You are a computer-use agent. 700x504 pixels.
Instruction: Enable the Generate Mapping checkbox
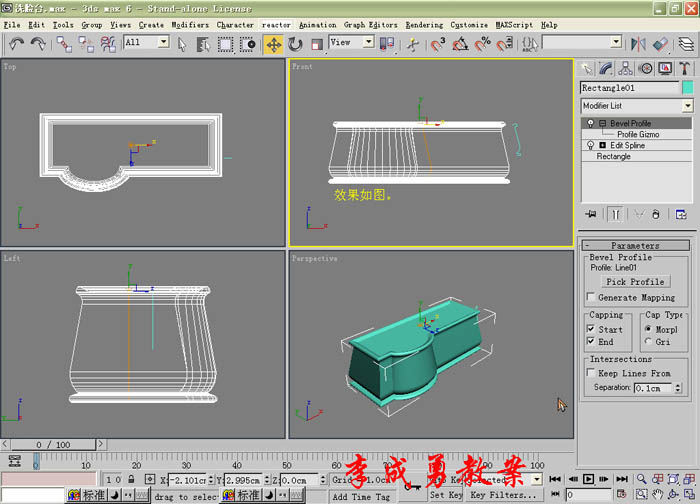(591, 297)
